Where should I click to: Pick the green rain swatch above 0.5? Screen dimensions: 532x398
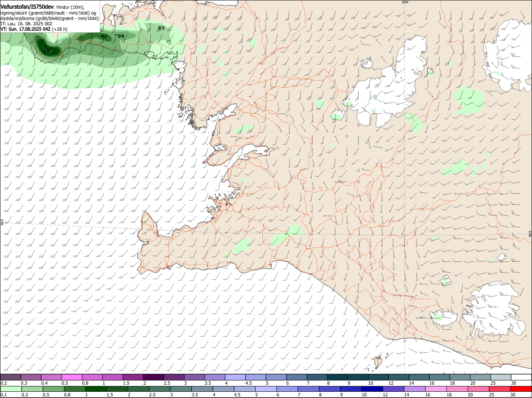tap(53, 389)
